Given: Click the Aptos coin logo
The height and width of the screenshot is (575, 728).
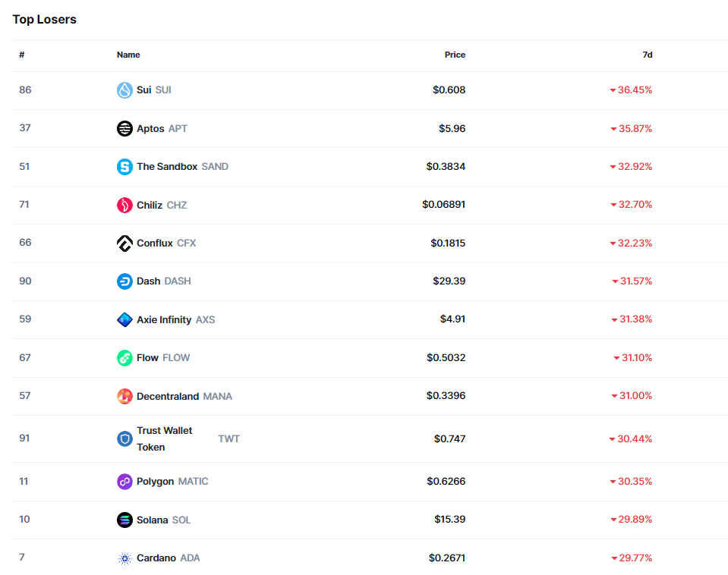Looking at the screenshot, I should (x=124, y=128).
